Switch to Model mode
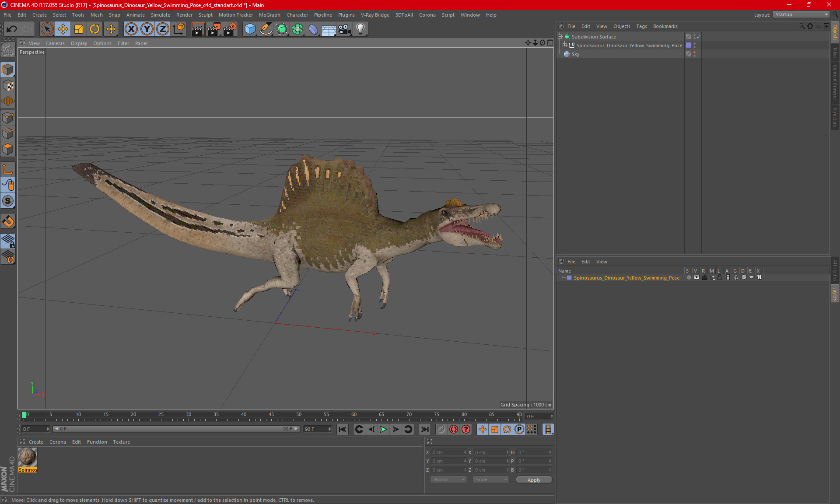Viewport: 840px width, 504px height. coord(8,70)
